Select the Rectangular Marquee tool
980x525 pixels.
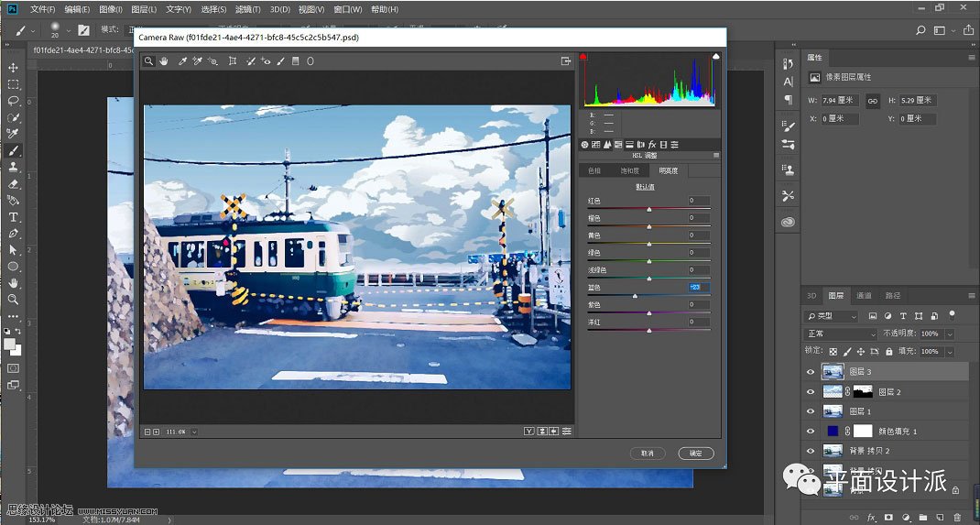click(13, 84)
